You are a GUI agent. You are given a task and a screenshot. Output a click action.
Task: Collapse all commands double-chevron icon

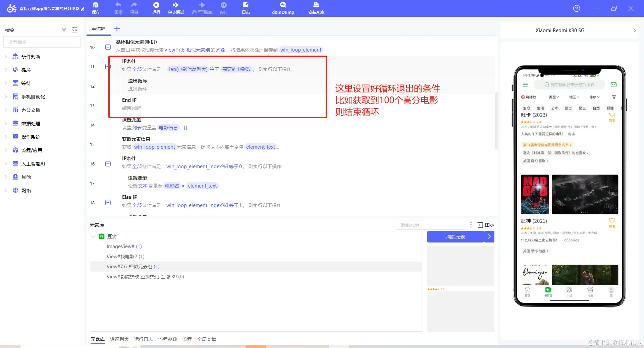coord(64,30)
